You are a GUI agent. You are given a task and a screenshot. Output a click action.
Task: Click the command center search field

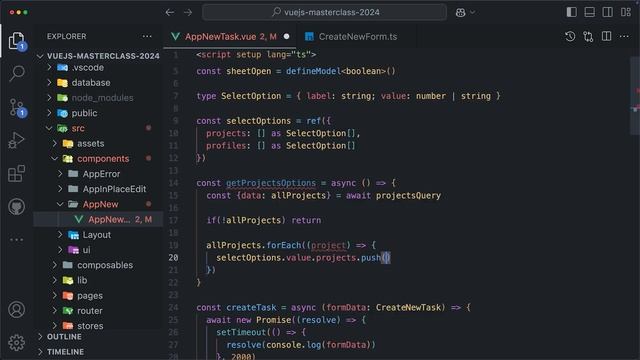pyautogui.click(x=324, y=12)
